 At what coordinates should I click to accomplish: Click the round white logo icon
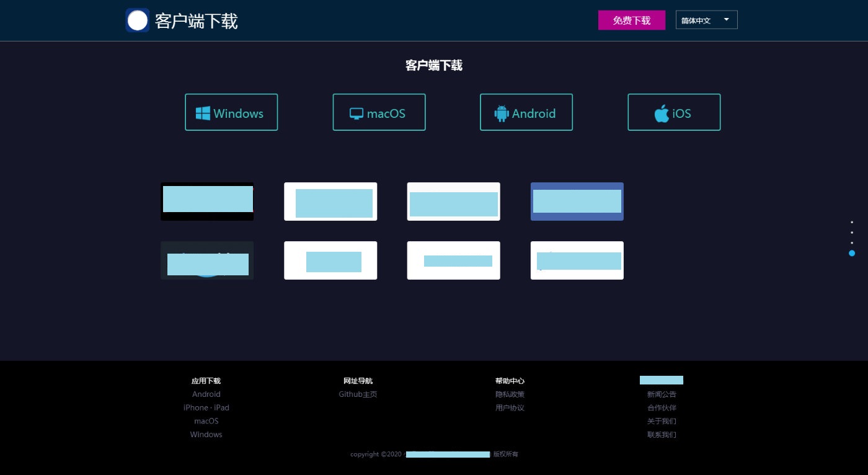[x=137, y=20]
